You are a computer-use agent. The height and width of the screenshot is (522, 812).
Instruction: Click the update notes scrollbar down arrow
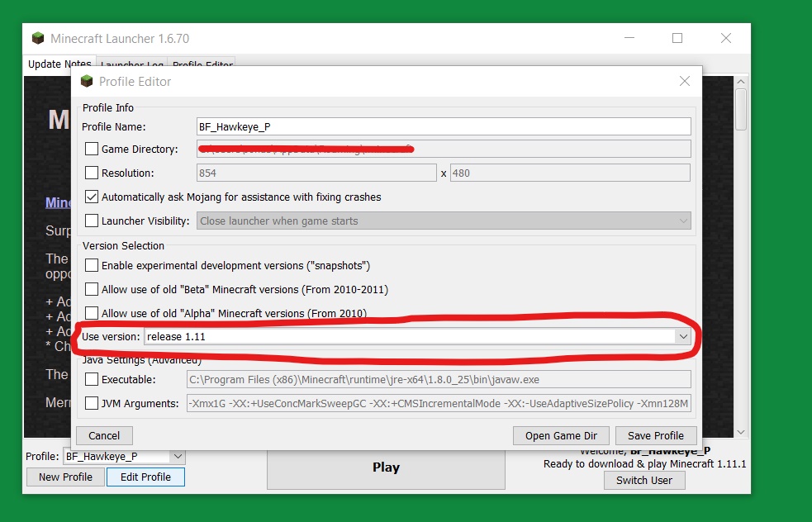[x=740, y=432]
